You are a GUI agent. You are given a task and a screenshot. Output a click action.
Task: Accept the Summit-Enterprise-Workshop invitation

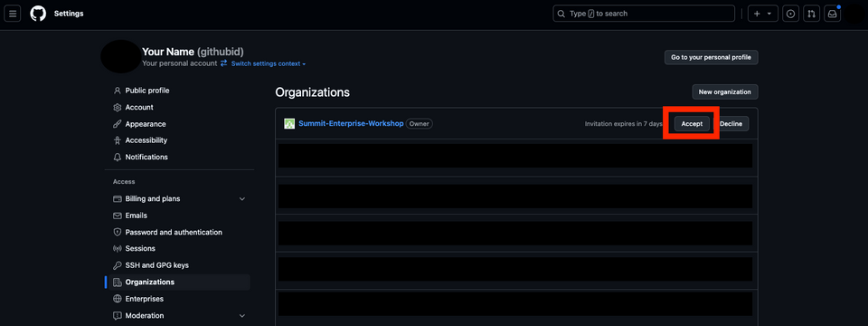pyautogui.click(x=692, y=124)
